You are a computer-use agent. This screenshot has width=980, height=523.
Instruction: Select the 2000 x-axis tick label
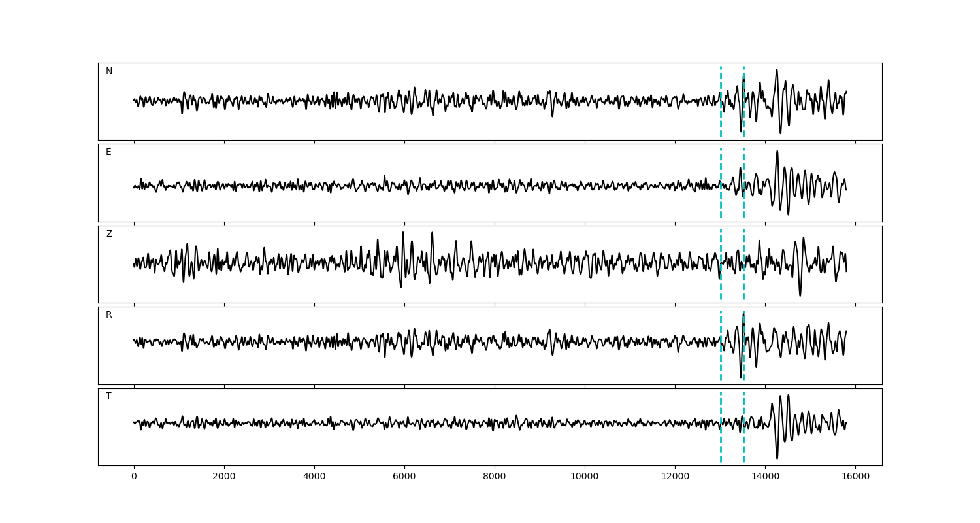[x=224, y=477]
